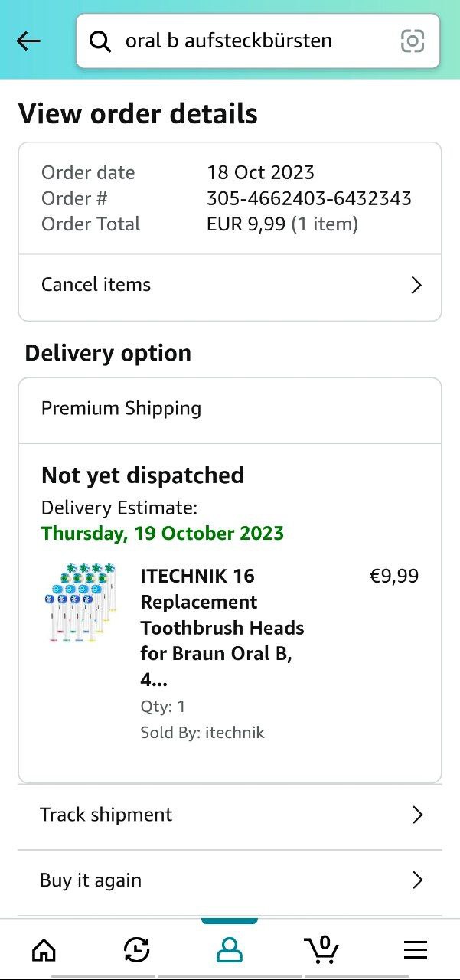Open the ITECHNIK toothbrush heads product title
The image size is (460, 980).
222,628
